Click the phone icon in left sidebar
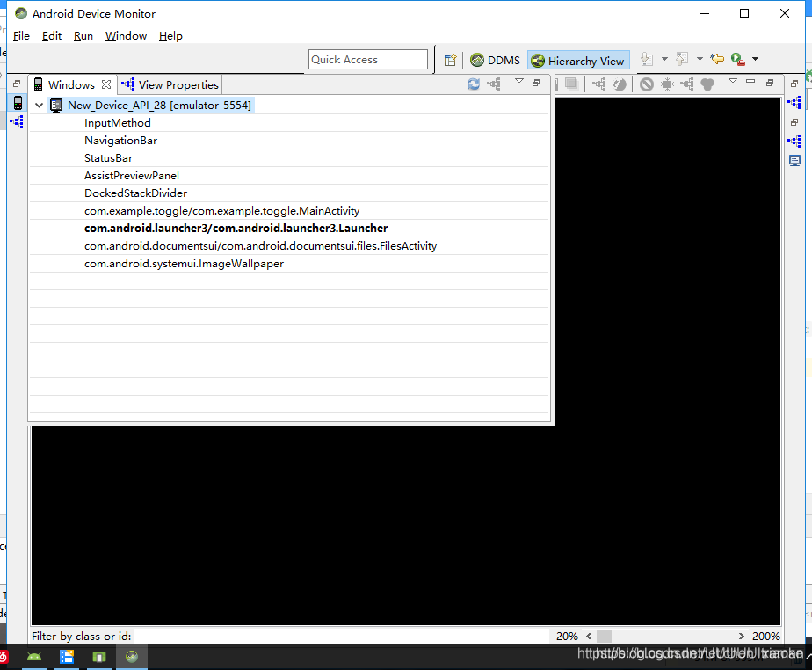 (x=18, y=103)
